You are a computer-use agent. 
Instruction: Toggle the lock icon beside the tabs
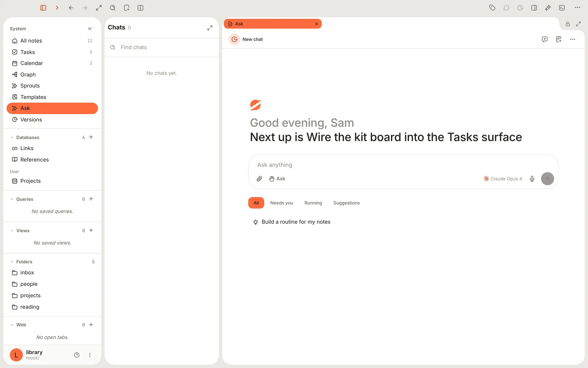point(568,24)
